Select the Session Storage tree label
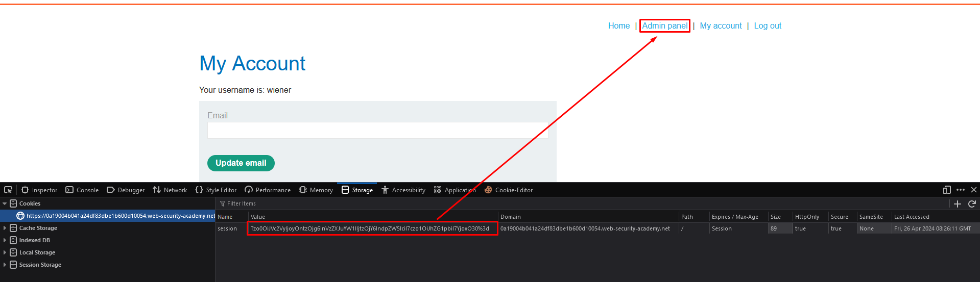 (x=40, y=265)
